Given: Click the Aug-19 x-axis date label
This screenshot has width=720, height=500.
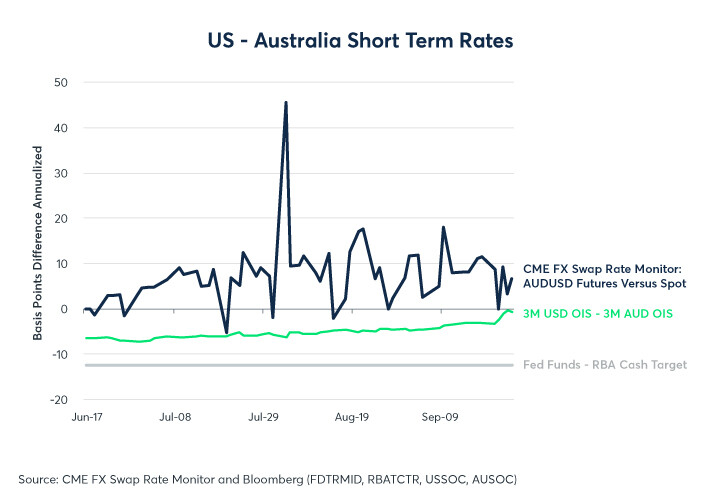Looking at the screenshot, I should [x=352, y=417].
